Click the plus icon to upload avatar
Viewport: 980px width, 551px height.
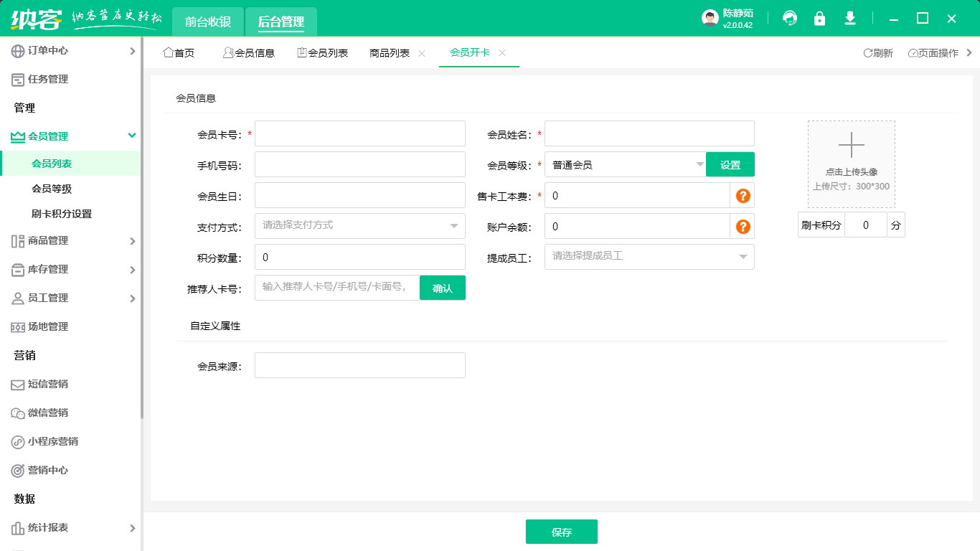click(852, 145)
